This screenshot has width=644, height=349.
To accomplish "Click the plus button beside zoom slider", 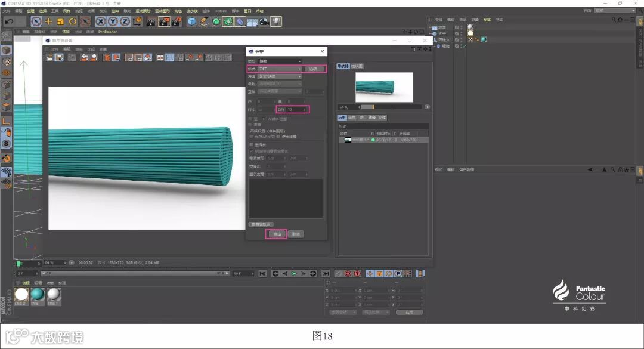I will [x=427, y=107].
